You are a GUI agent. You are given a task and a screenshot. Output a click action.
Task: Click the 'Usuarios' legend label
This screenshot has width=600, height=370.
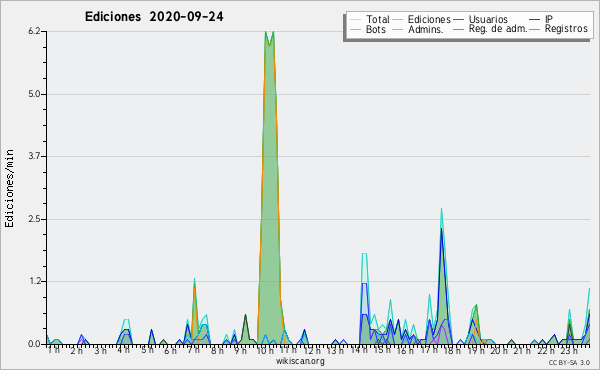pos(488,19)
